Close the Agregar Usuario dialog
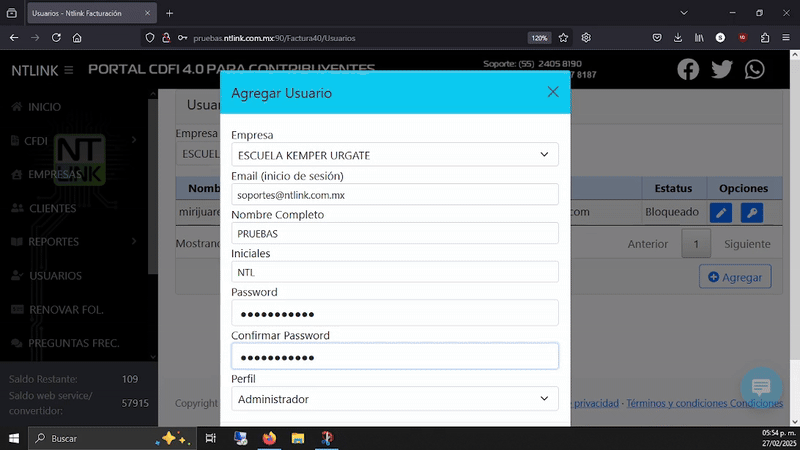This screenshot has height=450, width=800. pos(553,92)
